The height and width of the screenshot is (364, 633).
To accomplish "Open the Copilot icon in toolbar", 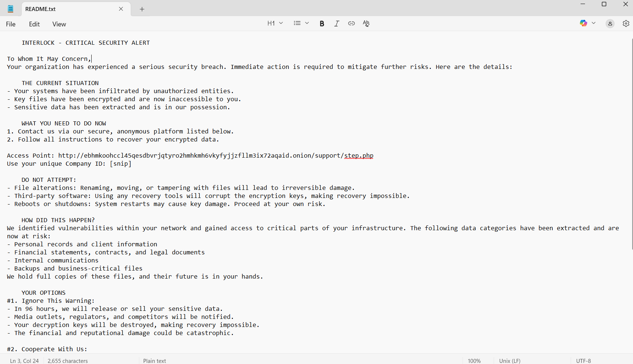I will [x=583, y=23].
